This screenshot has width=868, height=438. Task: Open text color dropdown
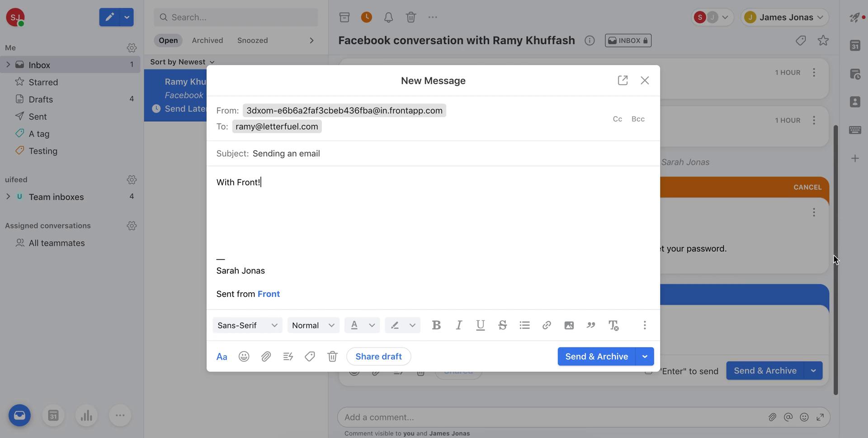click(362, 325)
